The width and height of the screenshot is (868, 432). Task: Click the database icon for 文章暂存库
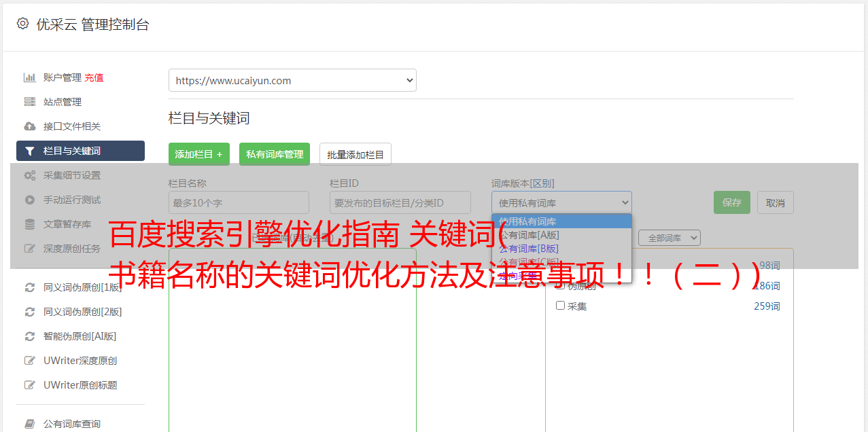(30, 224)
